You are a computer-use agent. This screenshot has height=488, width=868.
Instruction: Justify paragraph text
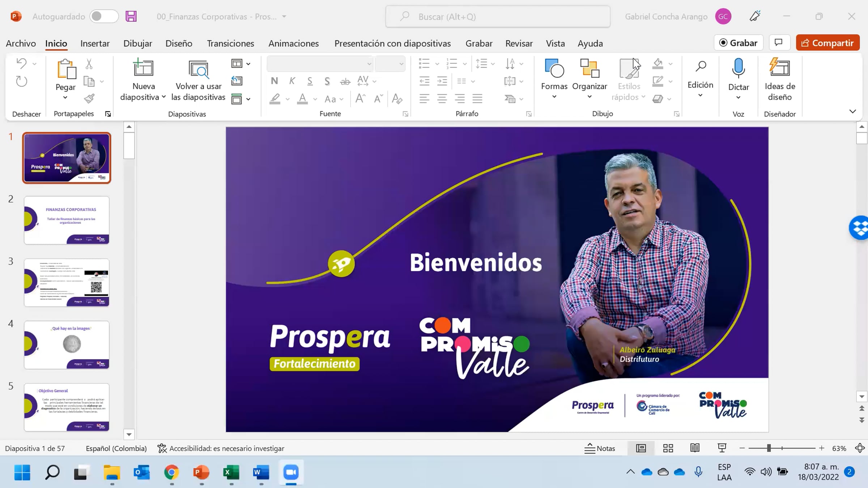click(477, 99)
